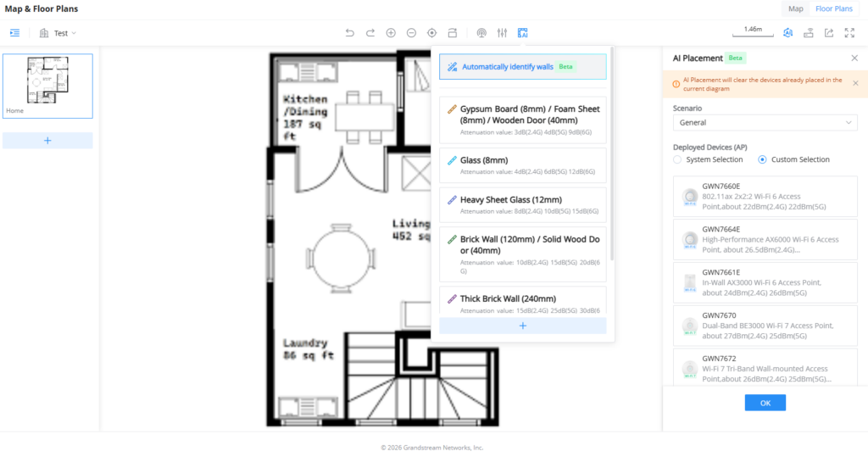Select Heavy Sheet Glass (12mm) material
This screenshot has height=457, width=868.
pyautogui.click(x=522, y=204)
